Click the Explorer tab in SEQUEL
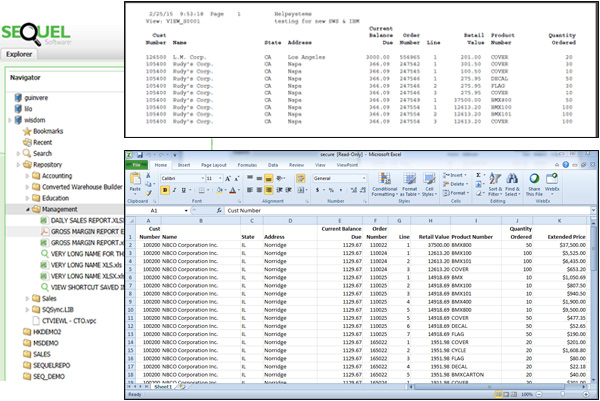 point(19,54)
